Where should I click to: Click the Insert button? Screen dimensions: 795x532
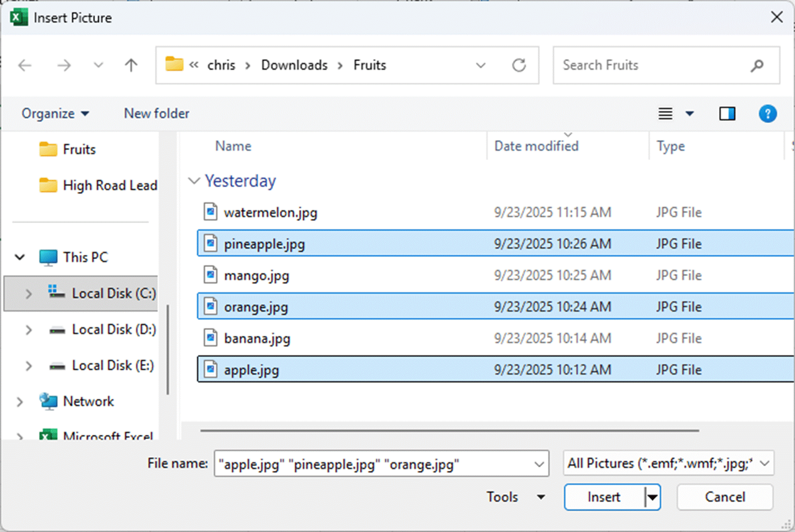pyautogui.click(x=603, y=497)
